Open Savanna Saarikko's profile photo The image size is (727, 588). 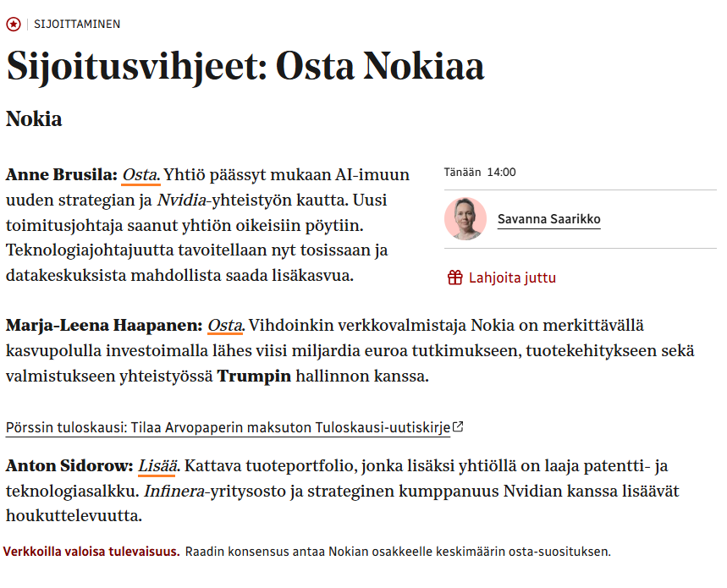point(465,219)
